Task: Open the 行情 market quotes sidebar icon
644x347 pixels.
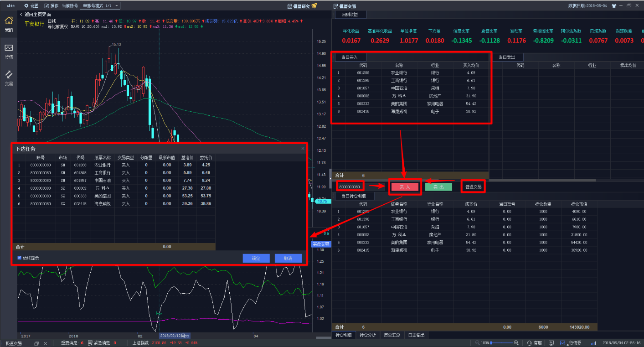Action: (x=9, y=48)
